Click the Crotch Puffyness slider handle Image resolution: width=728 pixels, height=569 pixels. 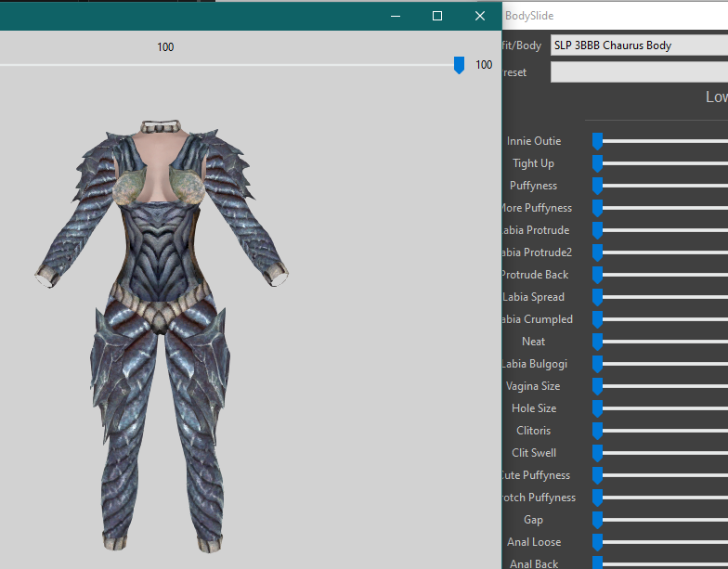click(x=598, y=498)
